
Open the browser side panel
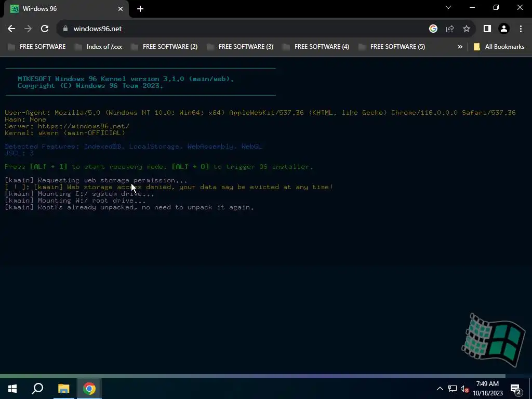(x=487, y=29)
